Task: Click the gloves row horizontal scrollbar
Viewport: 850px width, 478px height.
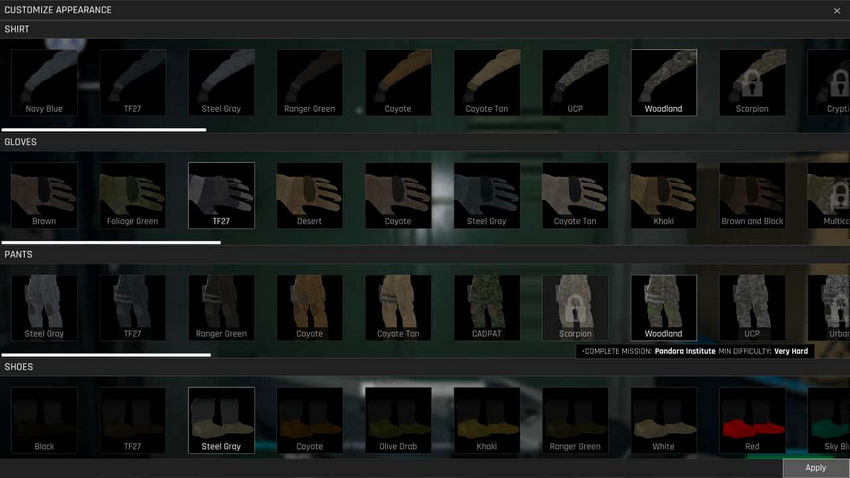Action: (x=111, y=242)
